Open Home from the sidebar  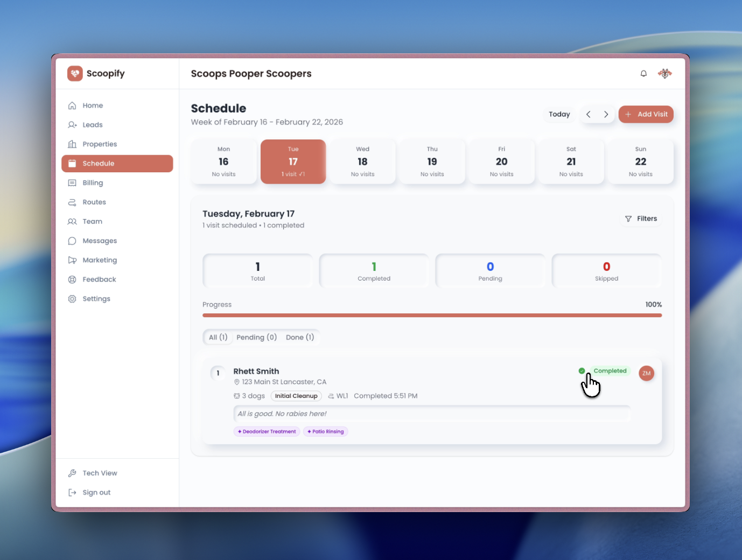tap(93, 106)
